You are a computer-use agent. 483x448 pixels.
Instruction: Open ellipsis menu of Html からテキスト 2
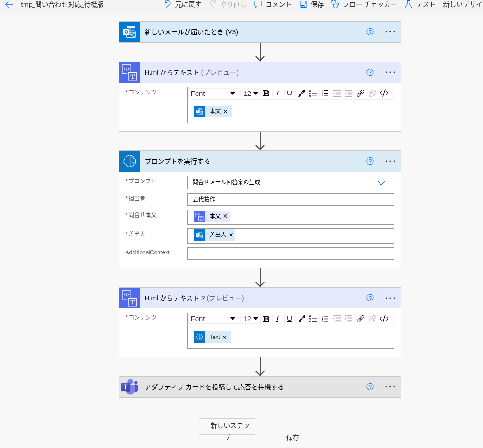coord(390,298)
